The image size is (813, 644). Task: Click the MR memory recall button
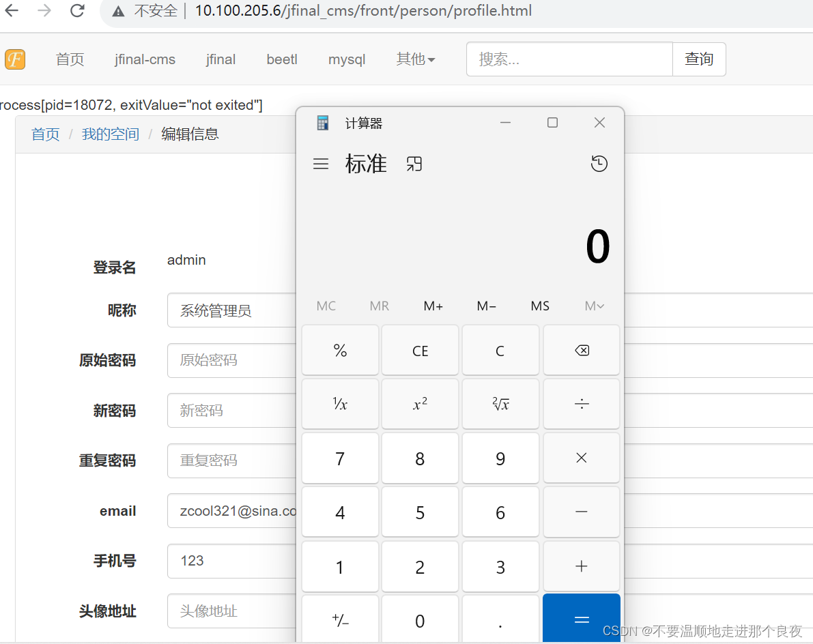click(x=380, y=306)
